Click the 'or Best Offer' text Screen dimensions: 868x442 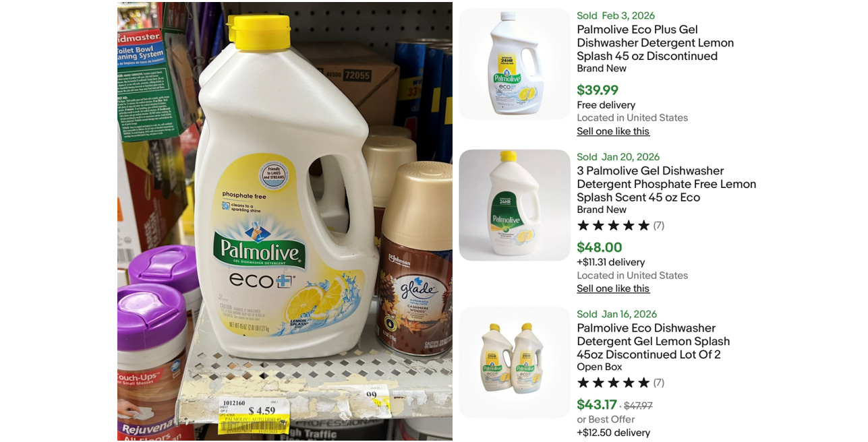coord(606,419)
